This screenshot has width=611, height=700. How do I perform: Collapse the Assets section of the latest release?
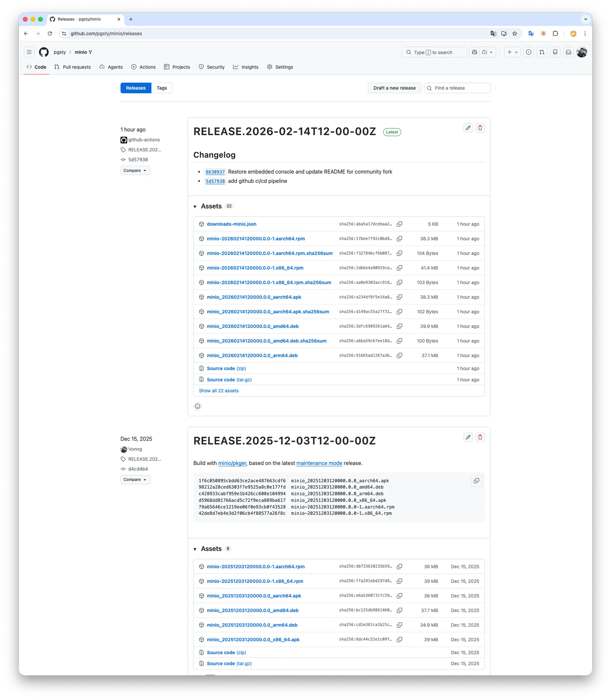(x=195, y=206)
